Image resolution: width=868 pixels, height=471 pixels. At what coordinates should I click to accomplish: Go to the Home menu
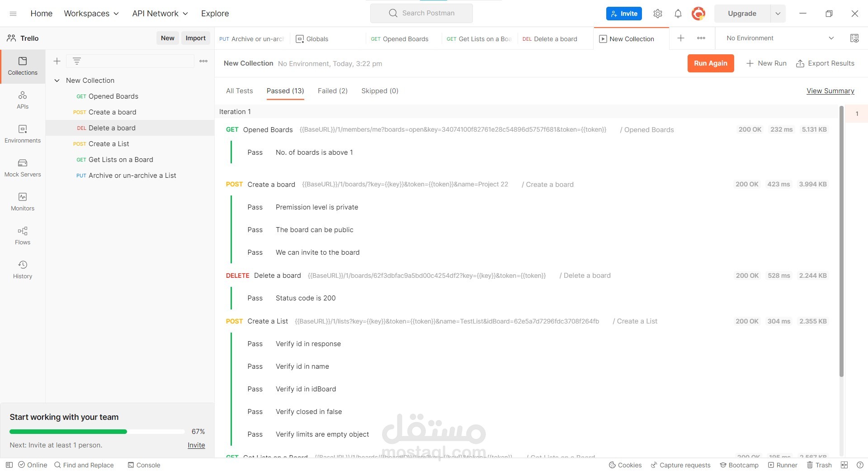point(42,14)
